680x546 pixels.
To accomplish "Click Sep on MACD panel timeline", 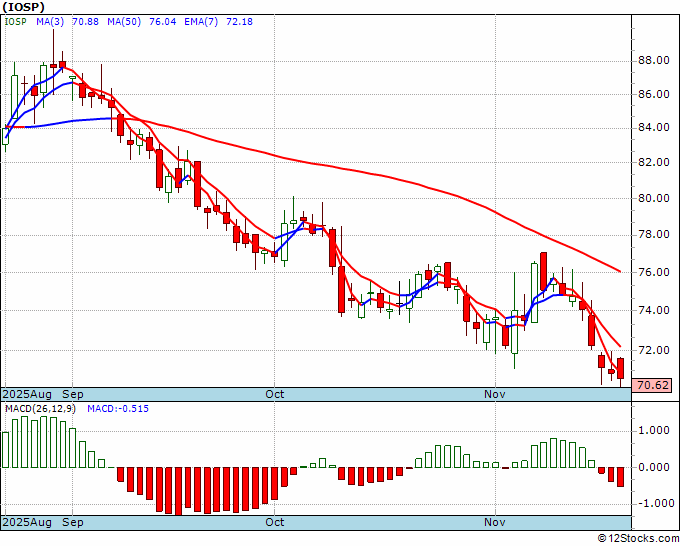I will click(72, 522).
